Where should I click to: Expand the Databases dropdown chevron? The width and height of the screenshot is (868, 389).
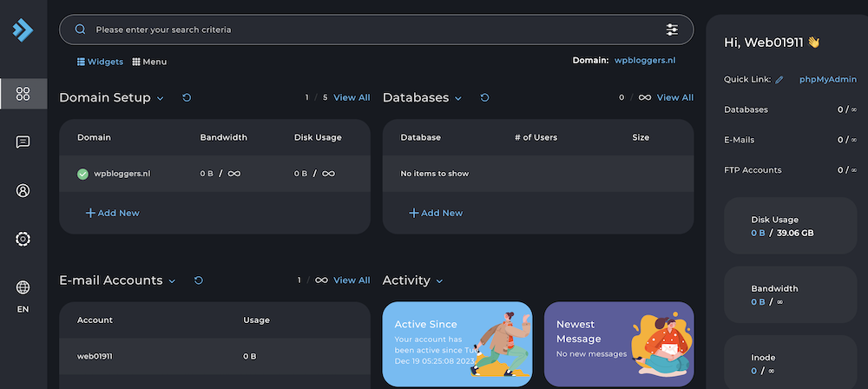point(458,99)
